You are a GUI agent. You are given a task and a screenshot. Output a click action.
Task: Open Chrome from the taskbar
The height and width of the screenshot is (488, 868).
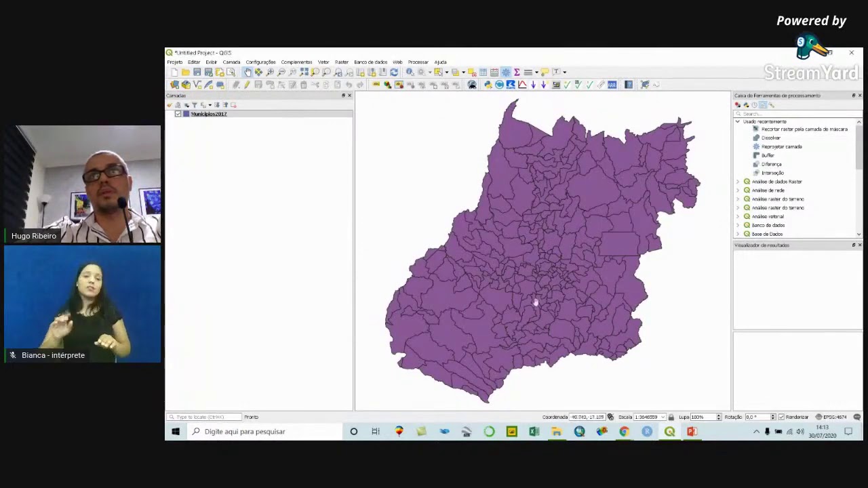click(624, 431)
